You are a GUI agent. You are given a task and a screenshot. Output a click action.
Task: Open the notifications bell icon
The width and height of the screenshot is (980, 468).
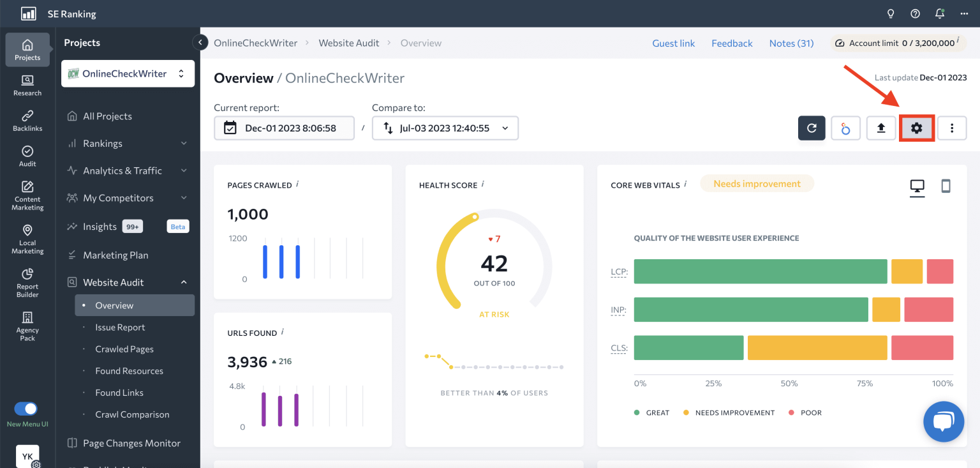[940, 13]
